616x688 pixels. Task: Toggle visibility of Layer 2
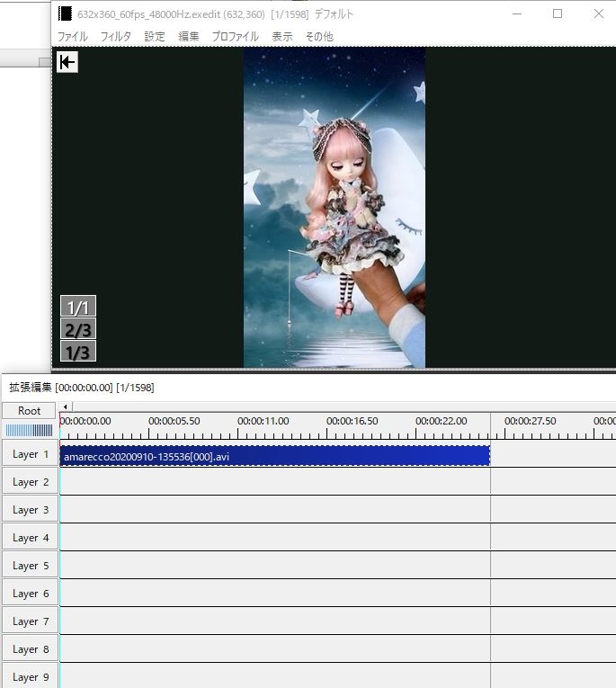coord(31,482)
